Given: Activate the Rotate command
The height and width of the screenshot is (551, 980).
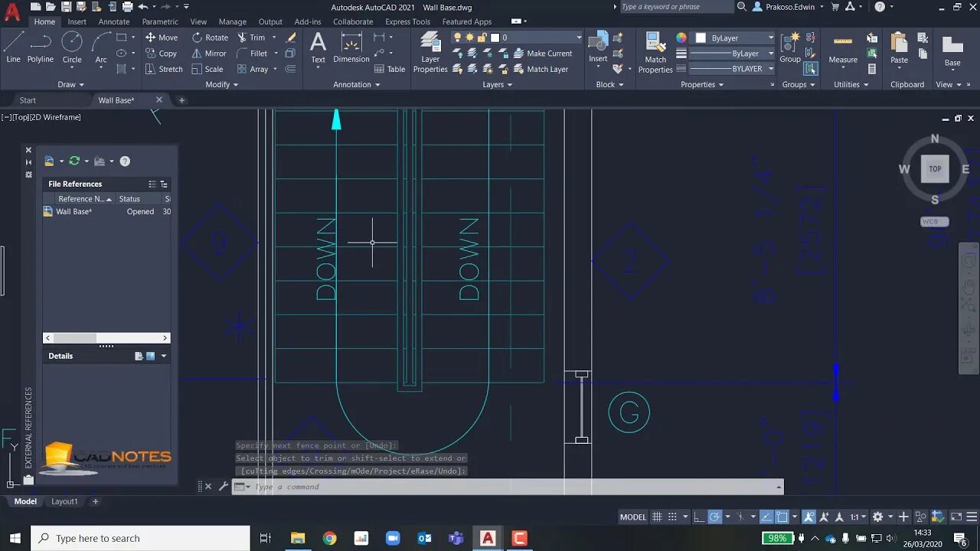Looking at the screenshot, I should 210,37.
